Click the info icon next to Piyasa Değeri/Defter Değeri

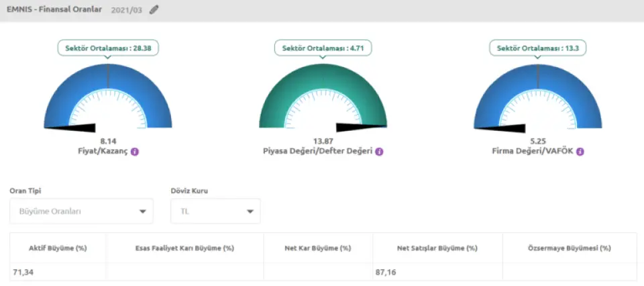(379, 152)
